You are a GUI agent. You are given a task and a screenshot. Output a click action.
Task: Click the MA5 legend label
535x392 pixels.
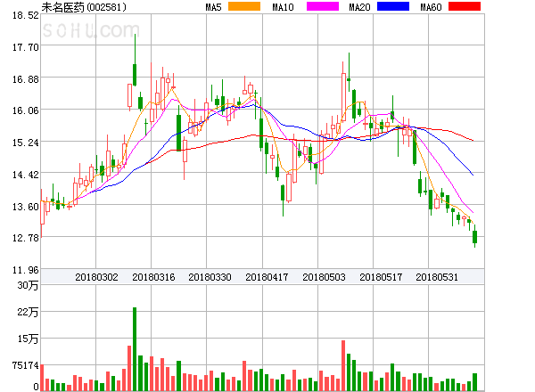click(x=214, y=7)
